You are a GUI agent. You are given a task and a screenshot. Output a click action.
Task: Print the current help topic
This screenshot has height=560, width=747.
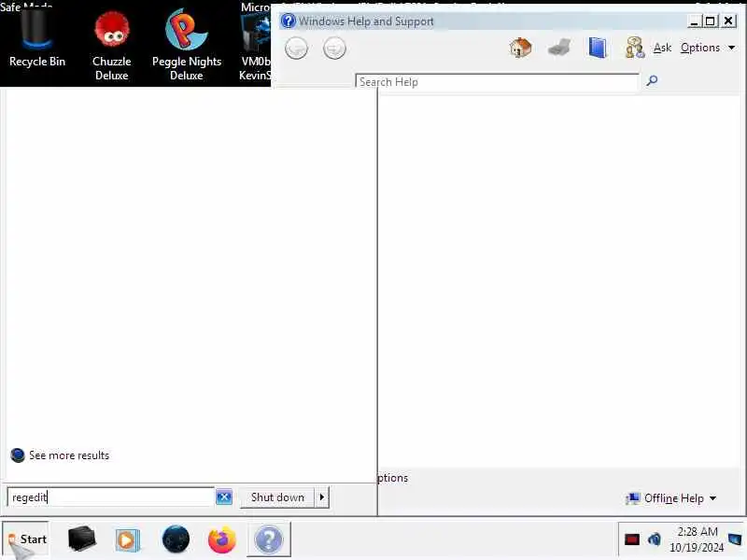pos(559,48)
